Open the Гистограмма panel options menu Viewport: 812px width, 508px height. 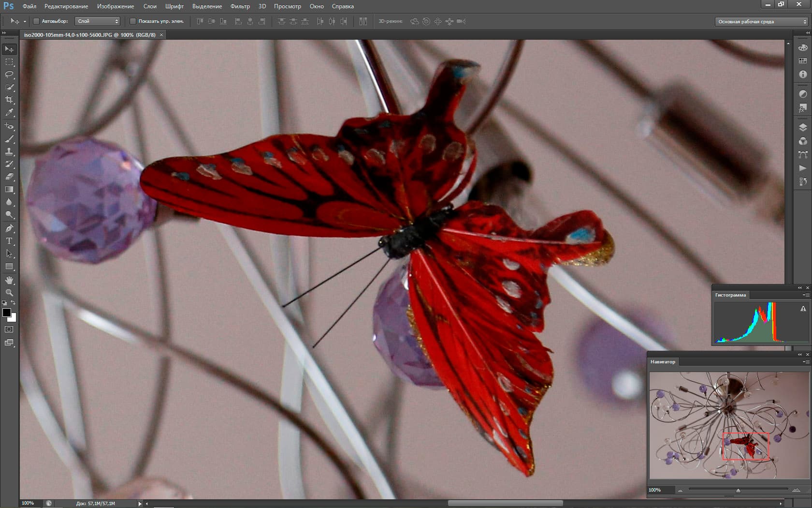806,295
